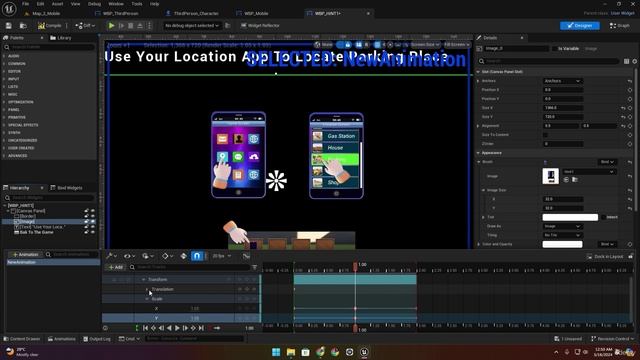The image size is (640, 360).
Task: Save the widget blueprint with the save icon
Action: pyautogui.click(x=9, y=26)
